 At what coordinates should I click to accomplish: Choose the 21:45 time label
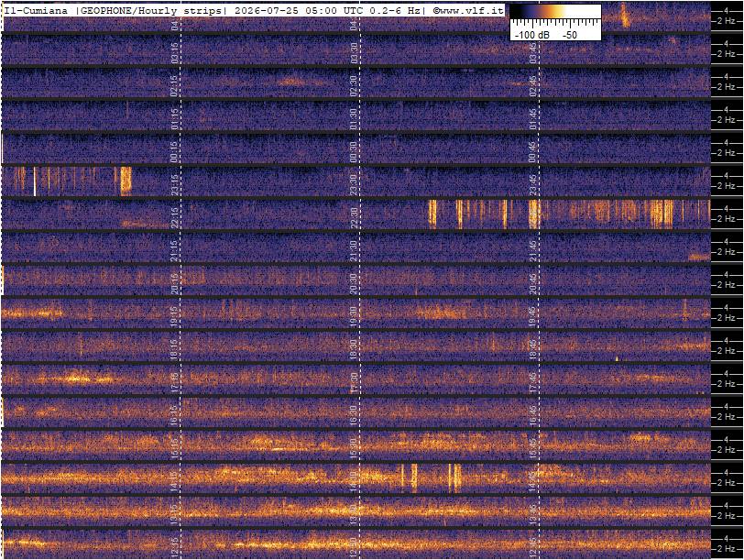click(532, 250)
